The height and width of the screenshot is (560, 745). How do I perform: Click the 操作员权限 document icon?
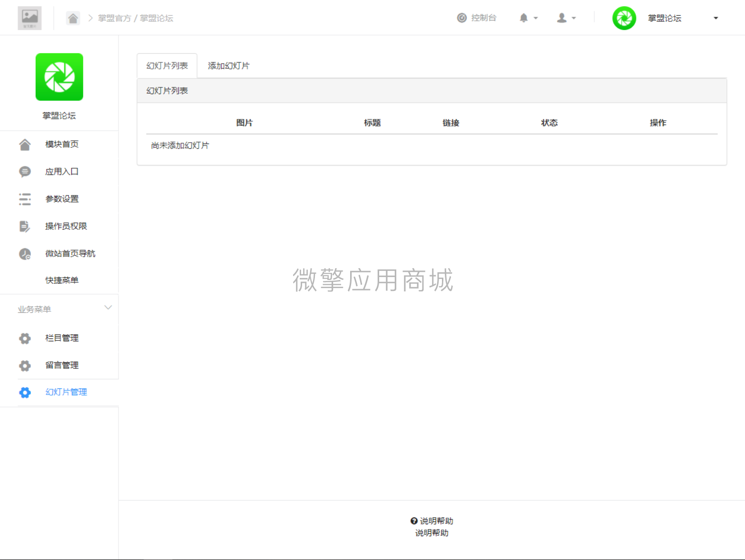25,226
